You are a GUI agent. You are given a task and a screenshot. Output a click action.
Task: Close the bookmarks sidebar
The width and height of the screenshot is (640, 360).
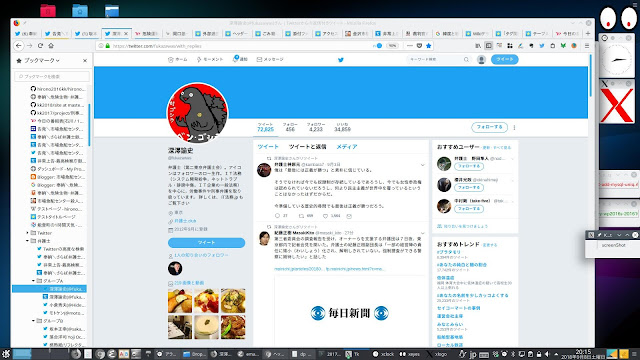85,60
